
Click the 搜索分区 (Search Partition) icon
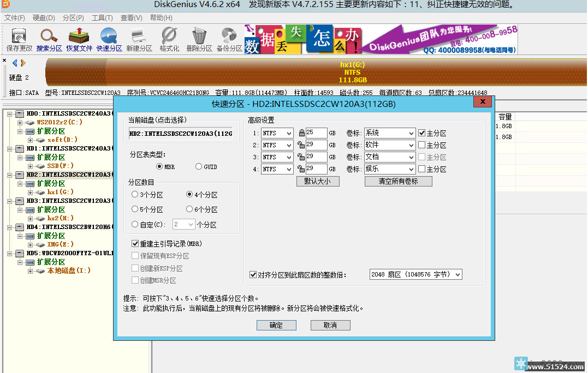(x=49, y=39)
